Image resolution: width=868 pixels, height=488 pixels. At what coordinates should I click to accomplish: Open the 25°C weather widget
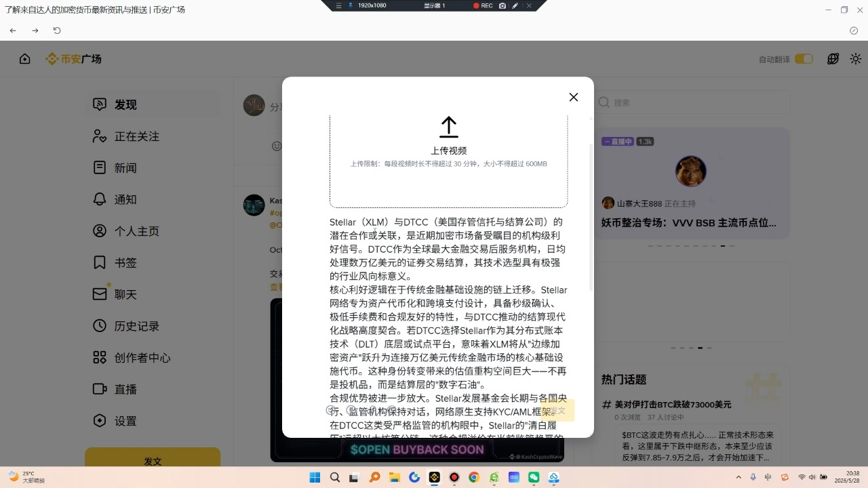pos(27,477)
